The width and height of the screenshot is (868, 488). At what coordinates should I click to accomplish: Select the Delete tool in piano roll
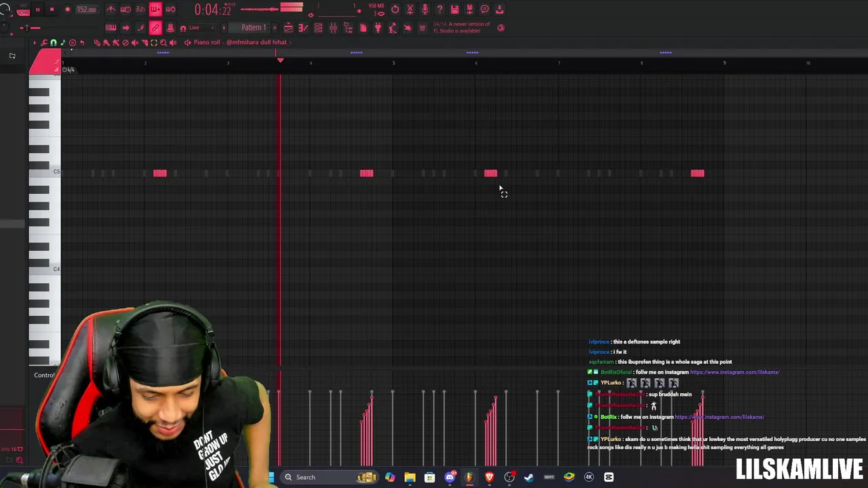tap(125, 43)
